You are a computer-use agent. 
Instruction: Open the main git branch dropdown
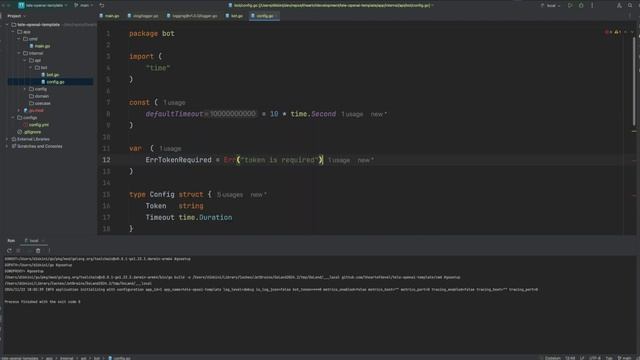tap(84, 5)
